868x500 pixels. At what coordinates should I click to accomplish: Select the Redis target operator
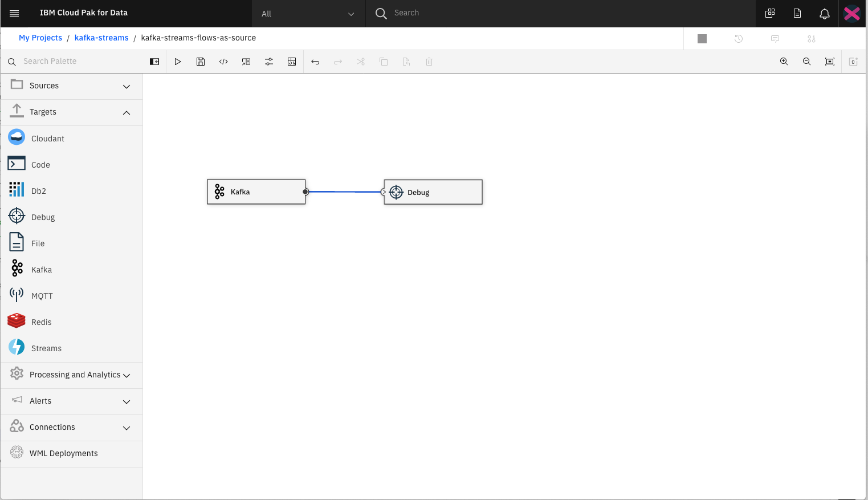tap(71, 322)
